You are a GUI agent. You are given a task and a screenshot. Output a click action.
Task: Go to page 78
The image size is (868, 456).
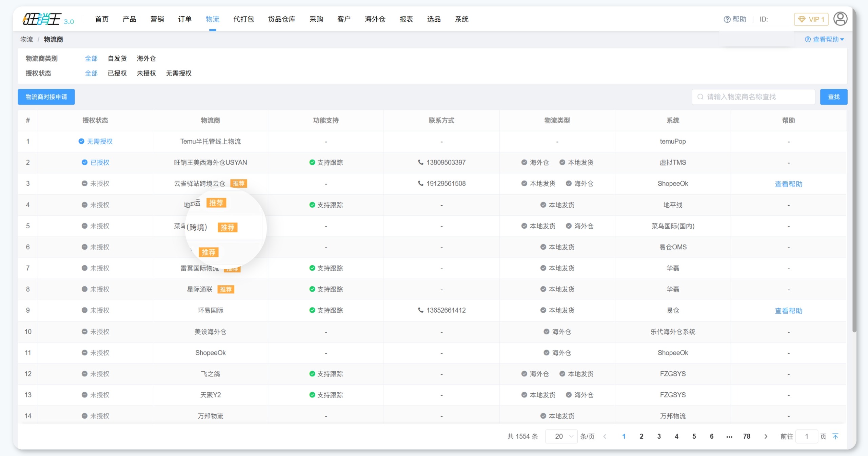(x=747, y=436)
